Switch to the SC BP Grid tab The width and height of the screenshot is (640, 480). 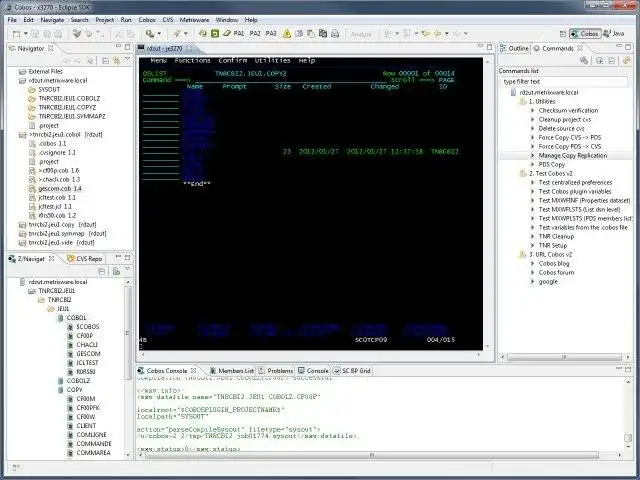coord(352,371)
